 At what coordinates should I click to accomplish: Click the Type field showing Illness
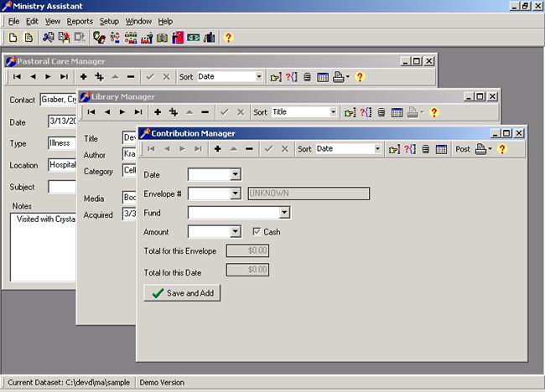(x=62, y=143)
